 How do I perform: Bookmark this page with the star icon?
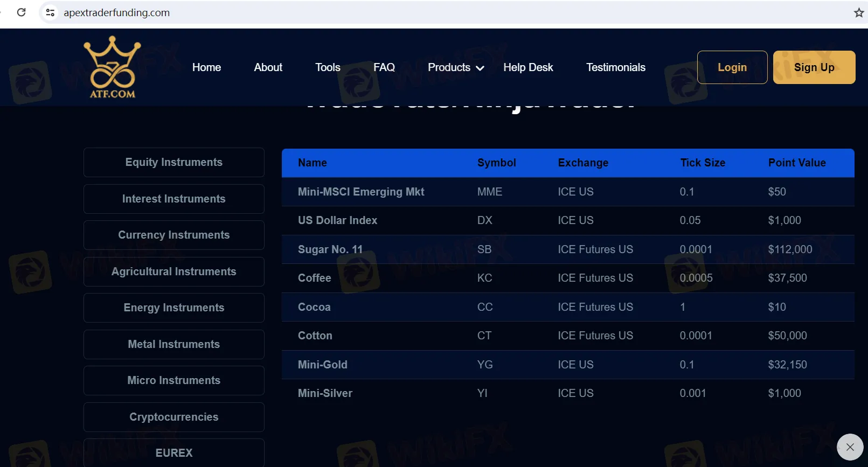(x=858, y=12)
